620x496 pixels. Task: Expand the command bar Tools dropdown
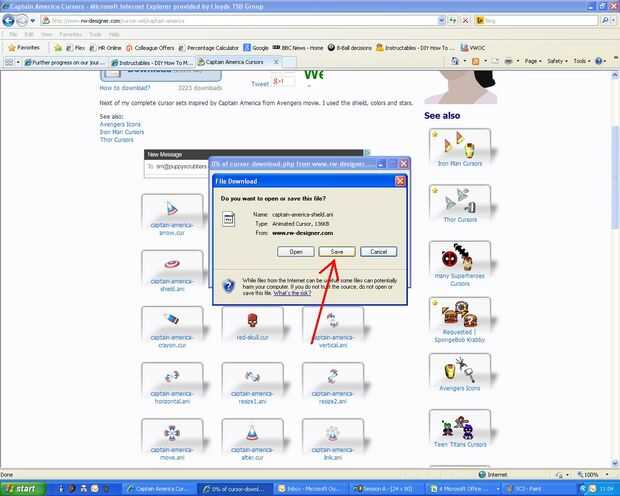tap(582, 61)
